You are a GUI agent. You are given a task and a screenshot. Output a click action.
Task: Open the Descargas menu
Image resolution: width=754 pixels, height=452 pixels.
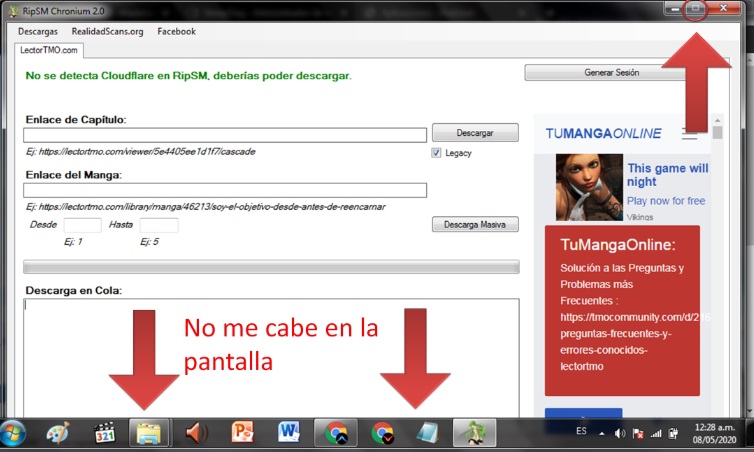[x=38, y=32]
